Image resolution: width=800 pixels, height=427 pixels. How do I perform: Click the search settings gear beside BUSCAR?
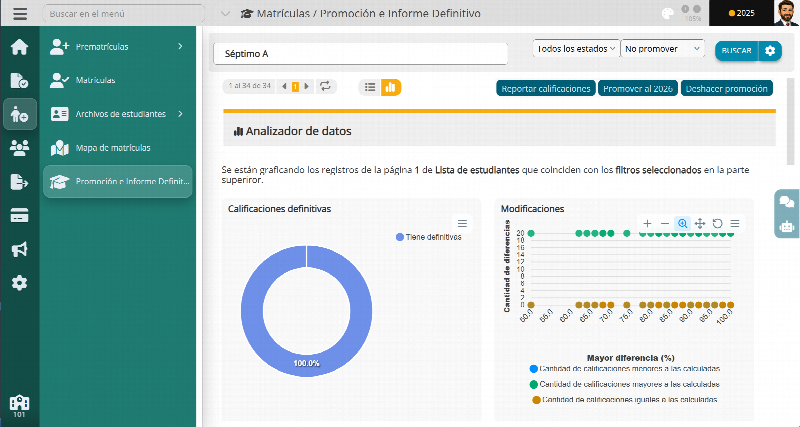(770, 51)
